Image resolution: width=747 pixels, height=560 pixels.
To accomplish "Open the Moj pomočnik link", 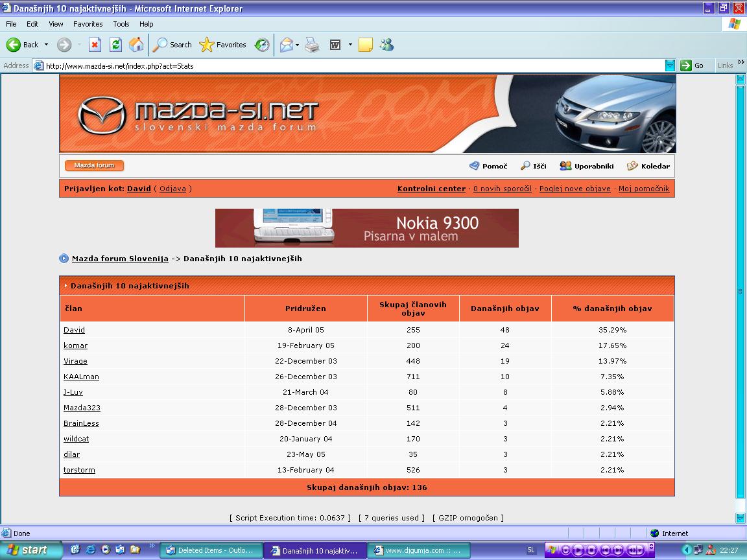I will pos(644,189).
